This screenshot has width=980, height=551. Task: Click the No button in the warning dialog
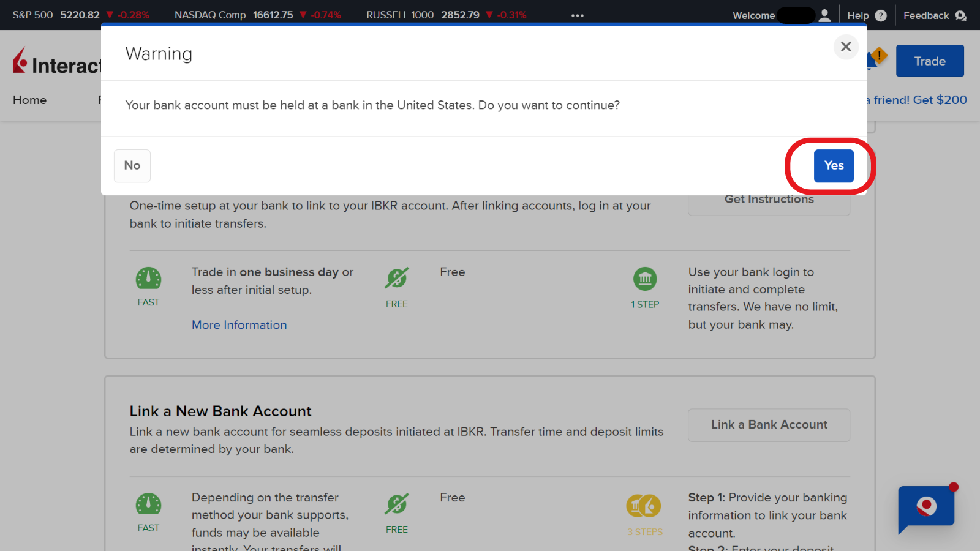point(132,166)
